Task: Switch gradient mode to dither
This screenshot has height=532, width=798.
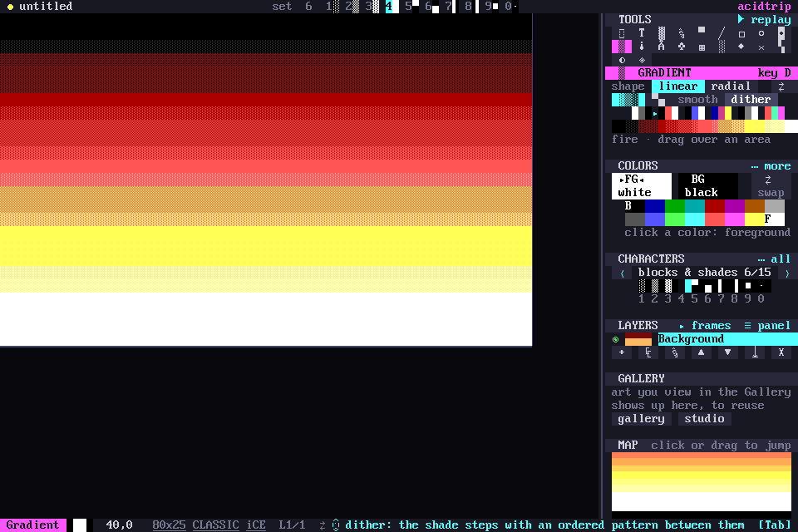Action: pos(751,99)
